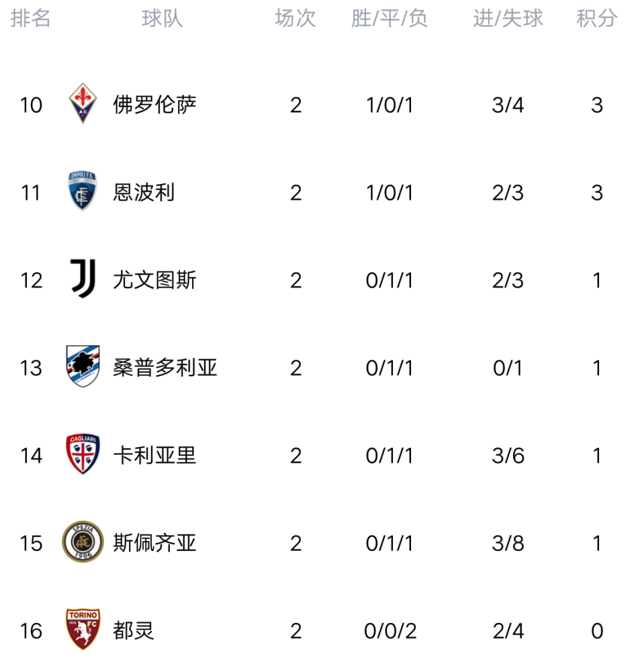This screenshot has height=672, width=630.
Task: Select the 球队 column header
Action: pyautogui.click(x=162, y=18)
